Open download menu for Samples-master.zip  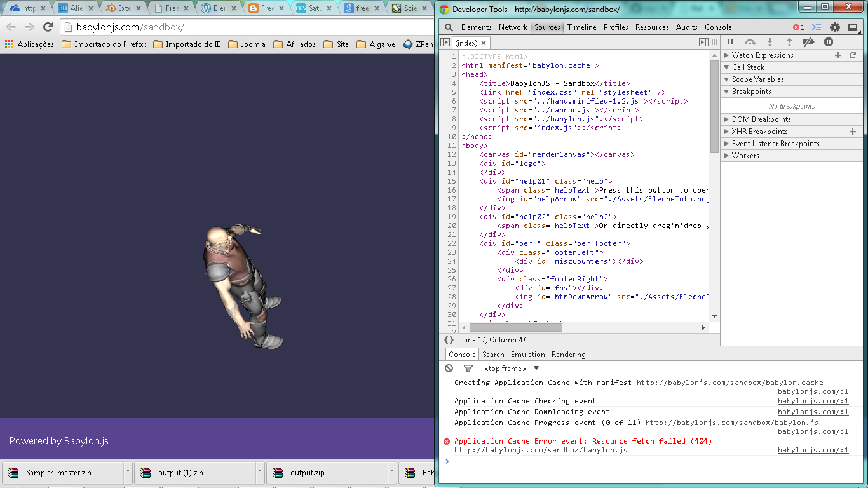tap(128, 473)
